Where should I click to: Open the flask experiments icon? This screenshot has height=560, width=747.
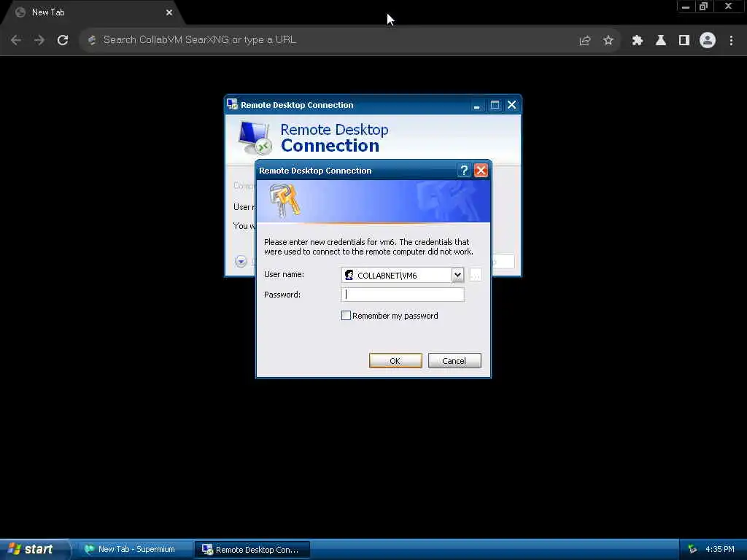(661, 41)
